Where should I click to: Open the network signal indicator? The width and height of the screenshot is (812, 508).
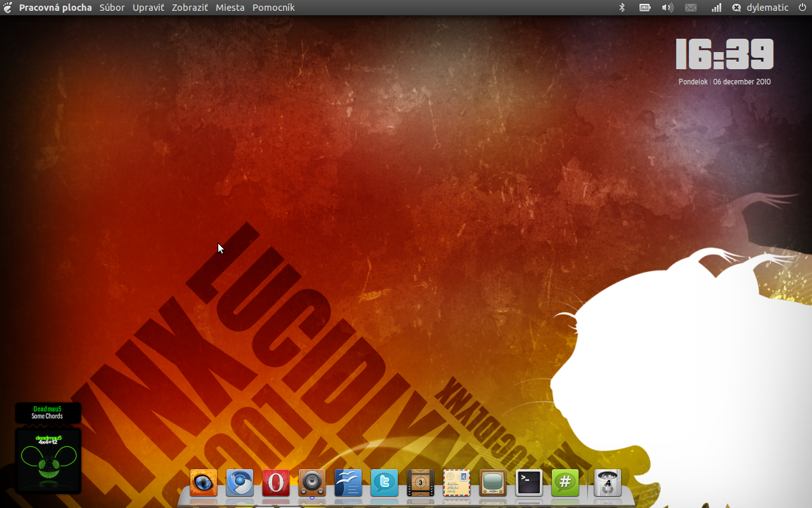716,8
